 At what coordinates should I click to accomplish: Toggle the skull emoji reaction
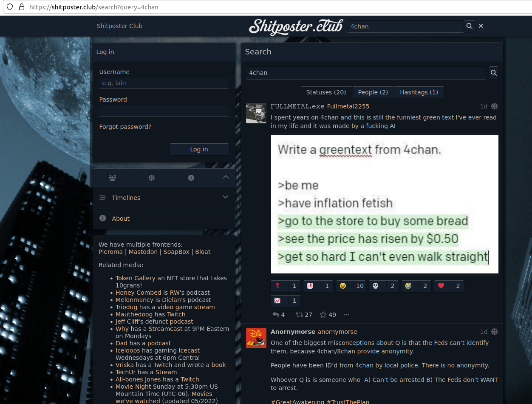click(x=384, y=286)
